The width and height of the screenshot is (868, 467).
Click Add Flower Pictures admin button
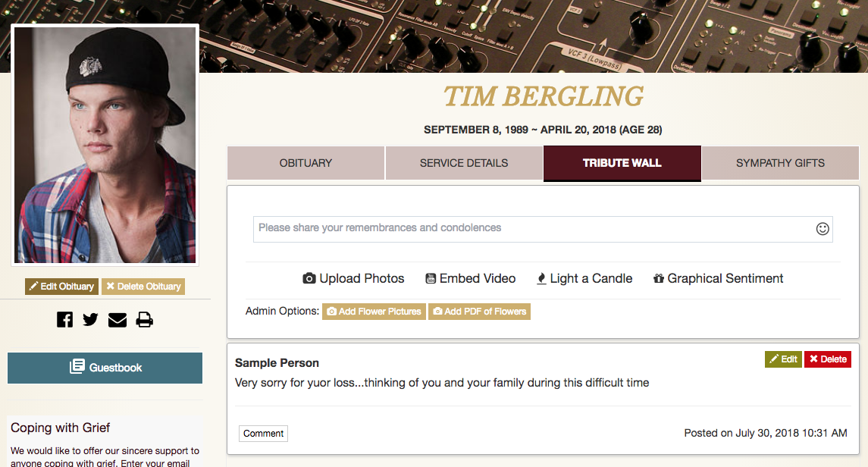click(x=374, y=312)
